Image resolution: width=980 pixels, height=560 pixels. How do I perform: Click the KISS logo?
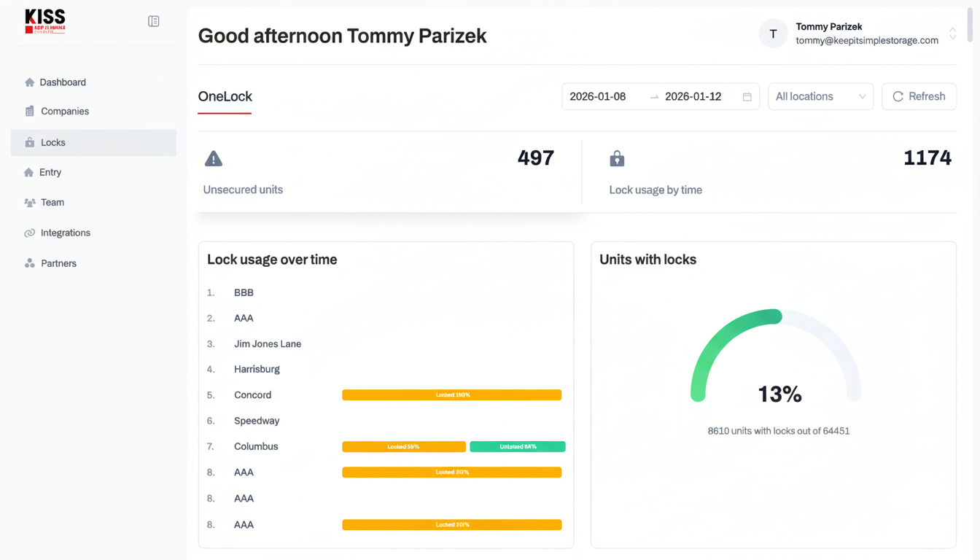tap(45, 21)
